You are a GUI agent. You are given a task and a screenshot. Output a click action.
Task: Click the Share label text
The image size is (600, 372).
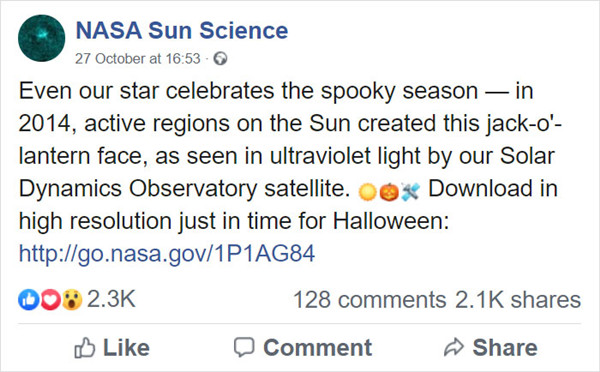point(505,348)
